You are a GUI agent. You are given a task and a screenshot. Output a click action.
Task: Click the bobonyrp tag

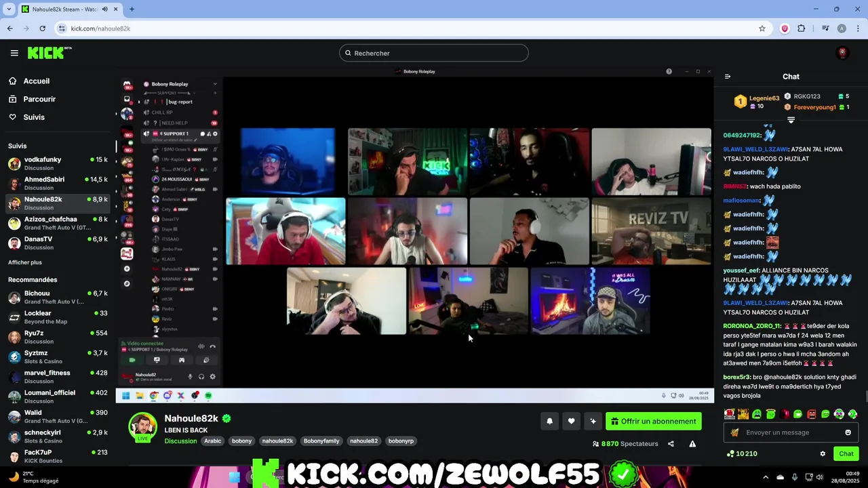point(401,441)
